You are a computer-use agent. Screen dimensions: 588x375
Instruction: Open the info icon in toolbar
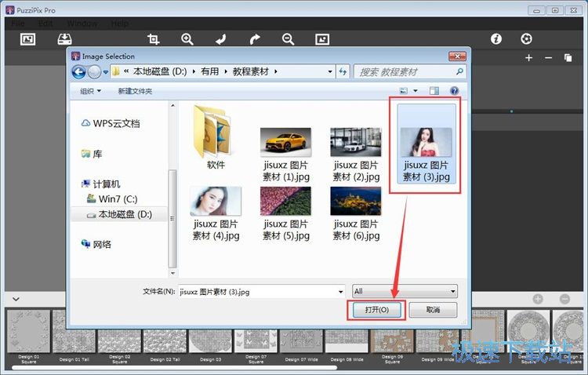point(495,38)
